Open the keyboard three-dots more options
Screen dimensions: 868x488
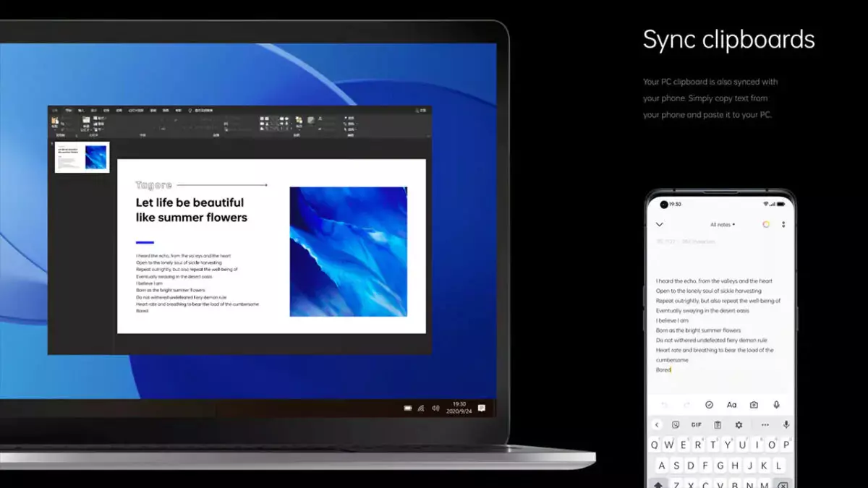[x=765, y=425]
